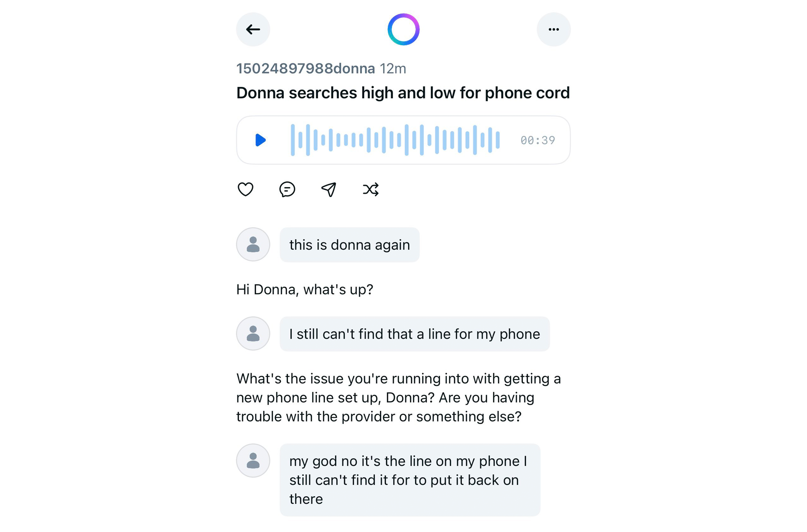Click avatar beside "my god no" message

[x=253, y=460]
